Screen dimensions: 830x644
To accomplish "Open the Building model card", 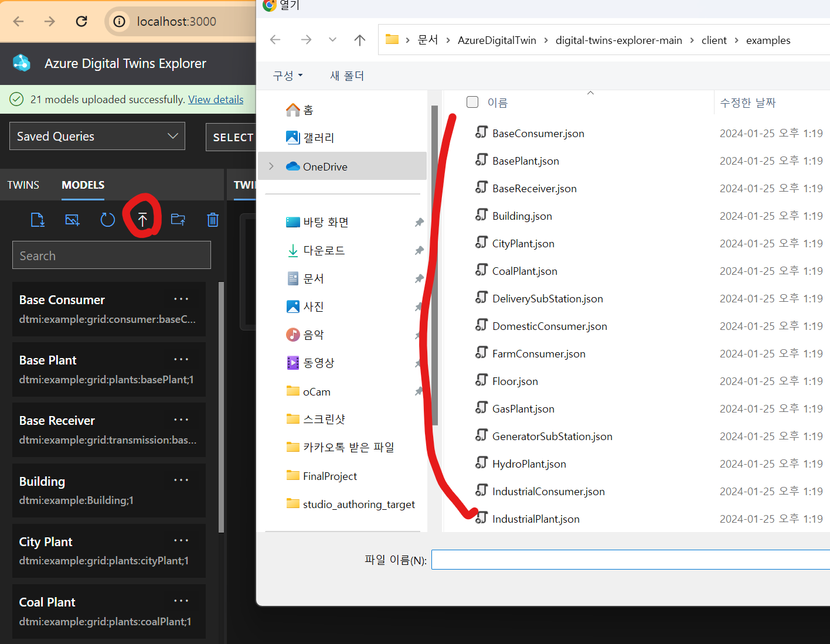I will click(109, 490).
